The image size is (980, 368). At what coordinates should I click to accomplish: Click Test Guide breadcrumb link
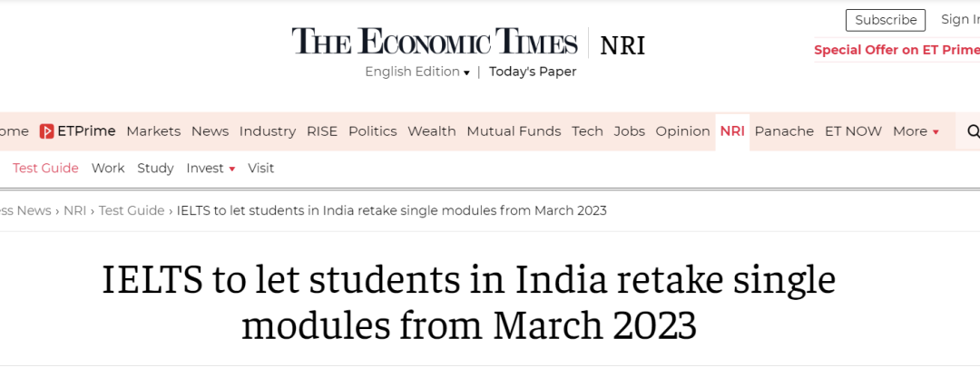[132, 210]
